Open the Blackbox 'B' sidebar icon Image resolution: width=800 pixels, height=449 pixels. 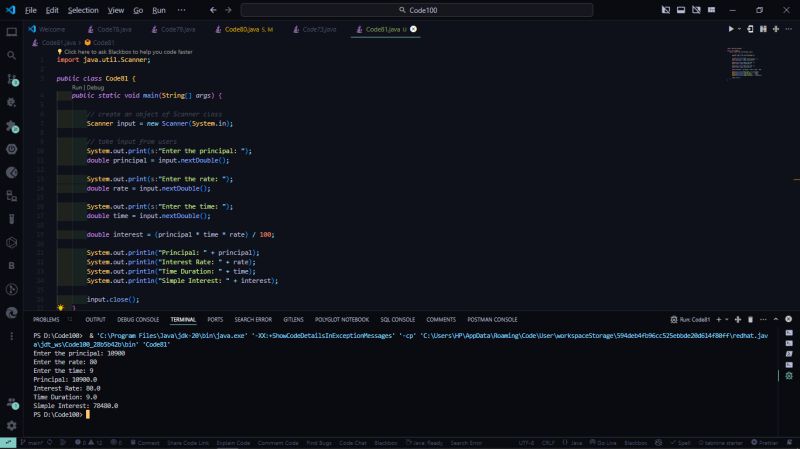tap(11, 266)
